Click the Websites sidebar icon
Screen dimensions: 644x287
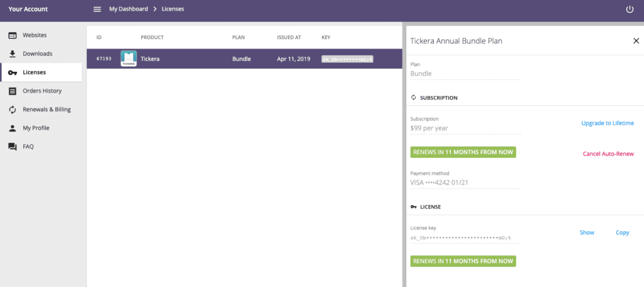(13, 35)
